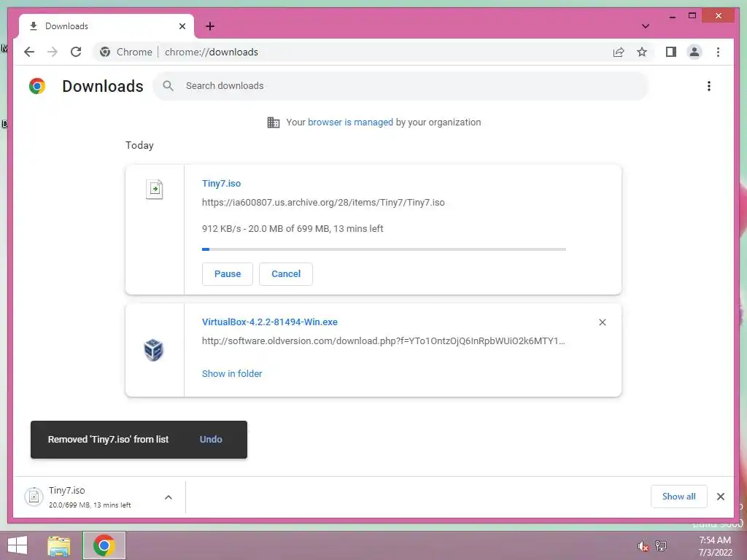Open the VirtualBox-4.2.2-81494-Win.exe link
Screen dimensions: 747x560
270,322
